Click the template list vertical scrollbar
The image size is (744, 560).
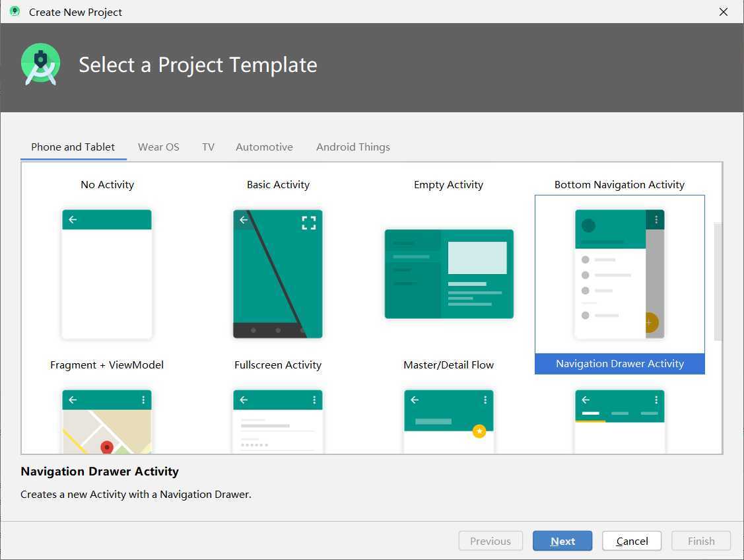tap(718, 281)
